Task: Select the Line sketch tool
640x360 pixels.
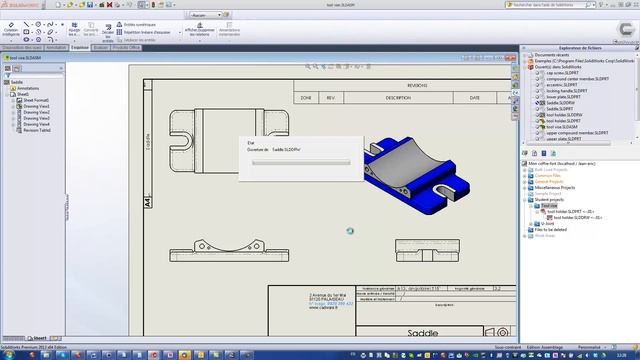Action: click(26, 24)
